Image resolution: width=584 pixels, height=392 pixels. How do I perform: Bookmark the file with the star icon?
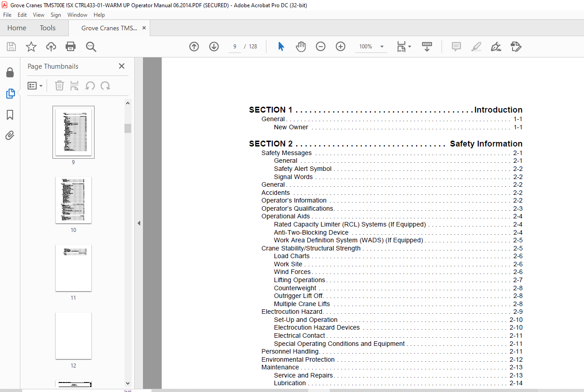[x=31, y=47]
